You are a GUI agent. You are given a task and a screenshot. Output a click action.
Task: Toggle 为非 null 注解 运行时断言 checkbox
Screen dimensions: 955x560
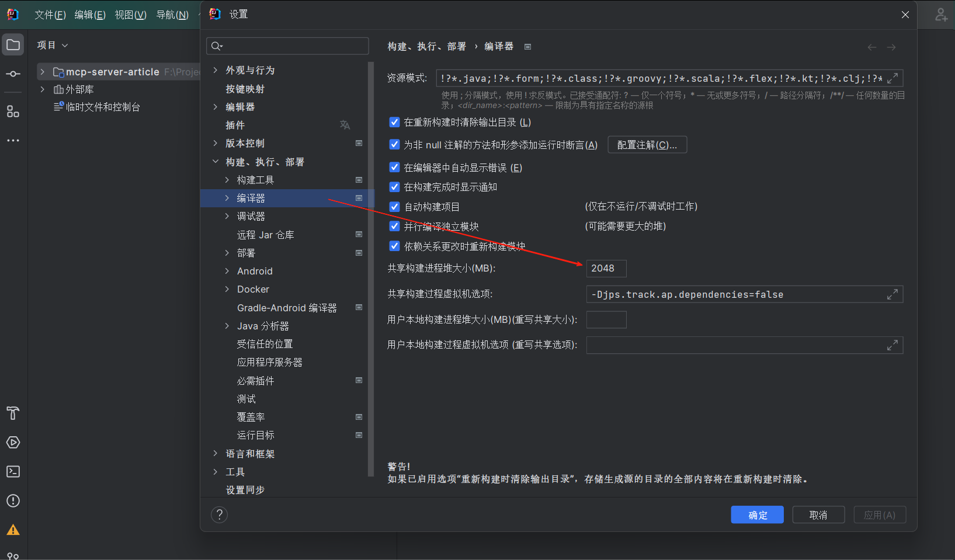[395, 144]
